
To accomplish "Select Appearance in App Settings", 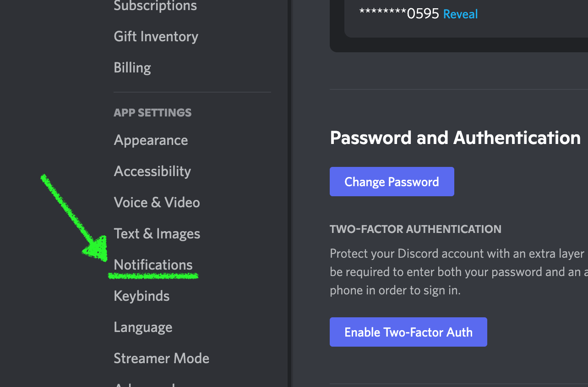I will click(151, 140).
